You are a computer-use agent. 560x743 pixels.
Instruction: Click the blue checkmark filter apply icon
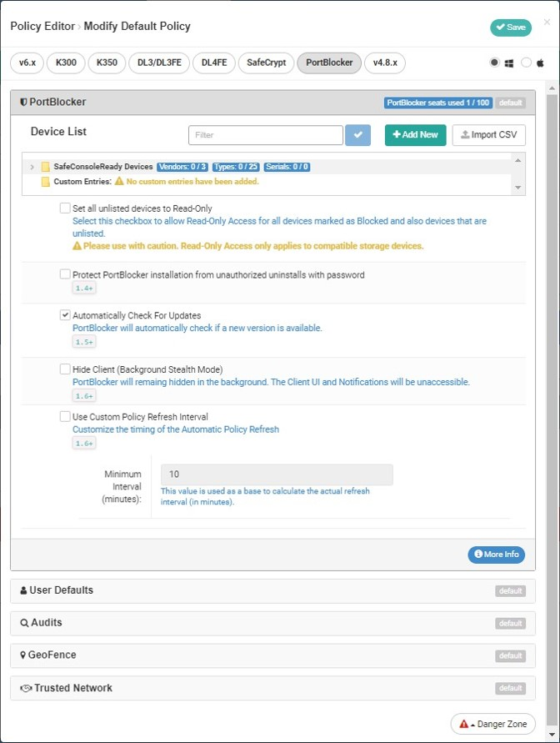click(357, 135)
